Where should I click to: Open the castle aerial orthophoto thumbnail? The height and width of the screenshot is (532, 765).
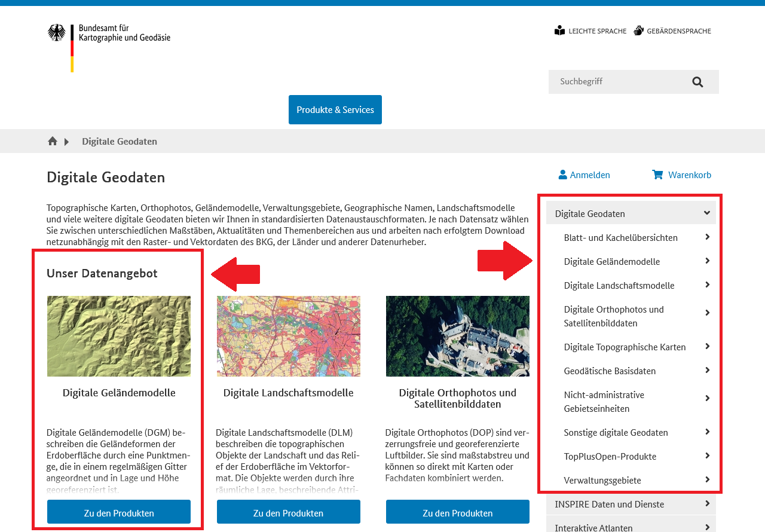[458, 336]
